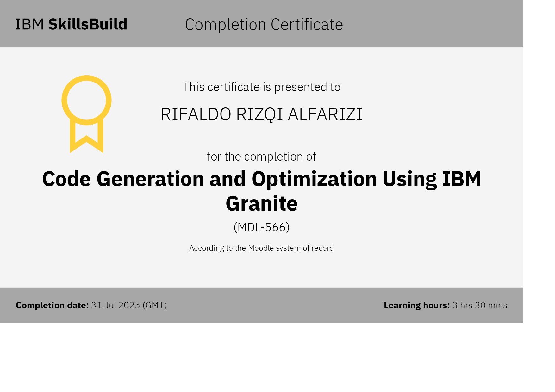The height and width of the screenshot is (392, 555).
Task: Click the IBM SkillsBuild logo text
Action: 71,24
